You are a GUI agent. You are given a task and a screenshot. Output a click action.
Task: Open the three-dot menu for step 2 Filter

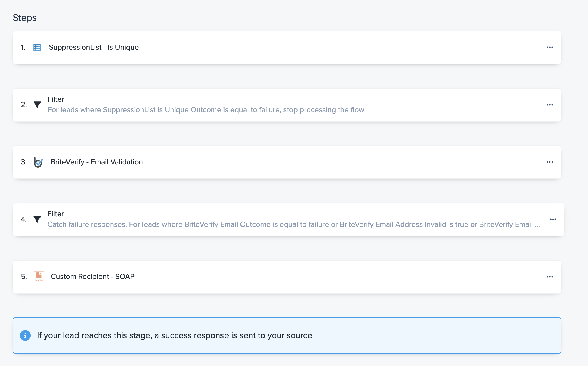click(550, 105)
